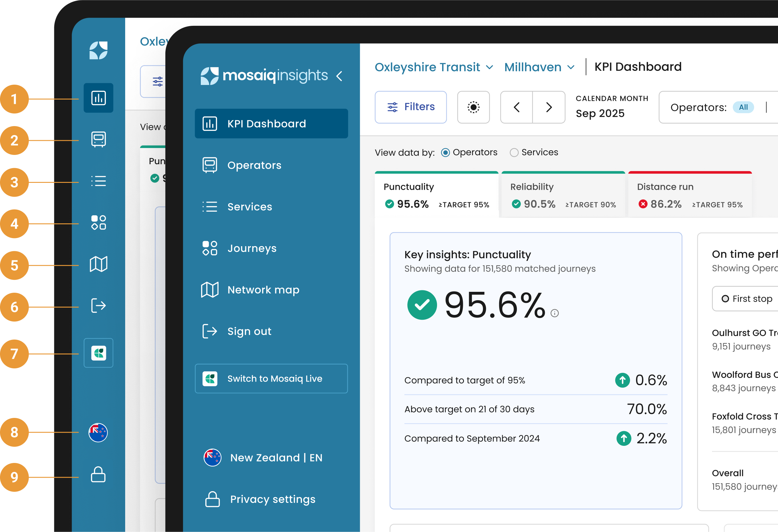Click the collapsed sidebar Mosaiq Live icon
This screenshot has height=532, width=778.
(98, 353)
